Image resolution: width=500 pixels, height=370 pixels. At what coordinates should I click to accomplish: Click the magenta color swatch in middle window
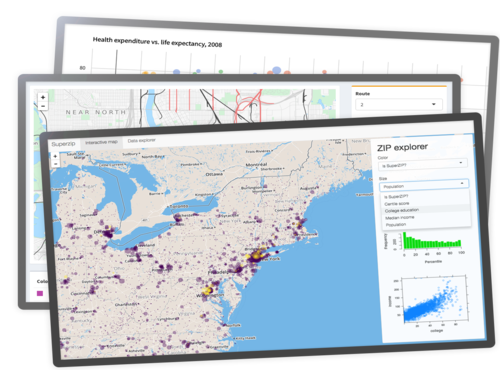coord(40,293)
